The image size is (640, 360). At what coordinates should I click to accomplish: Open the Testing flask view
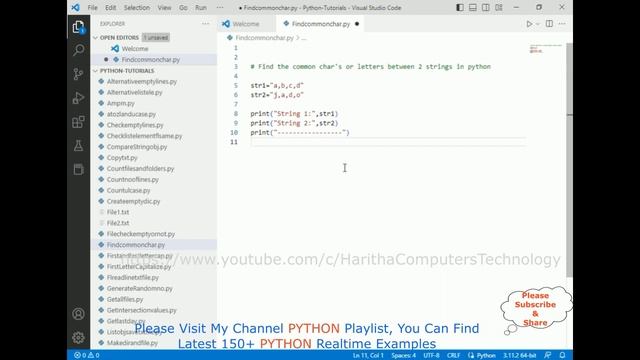click(x=78, y=146)
